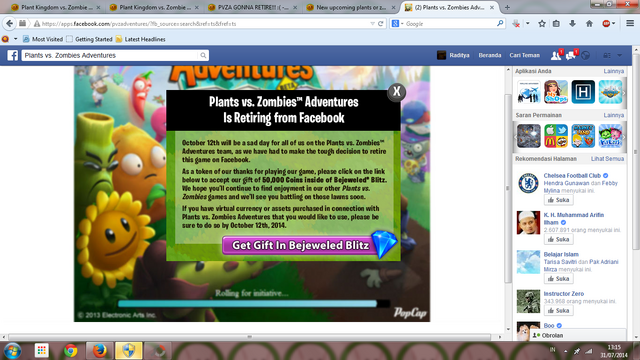Open Facebook messages icon
The width and height of the screenshot is (640, 360).
[571, 55]
